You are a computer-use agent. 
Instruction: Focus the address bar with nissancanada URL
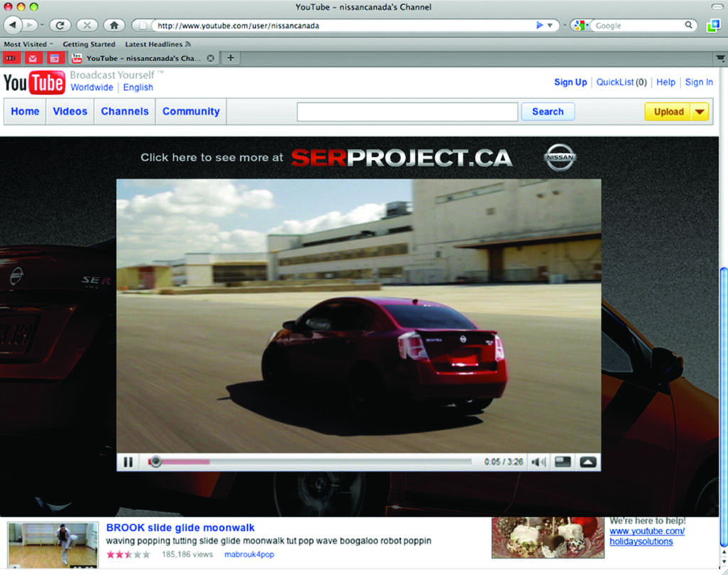pos(343,26)
